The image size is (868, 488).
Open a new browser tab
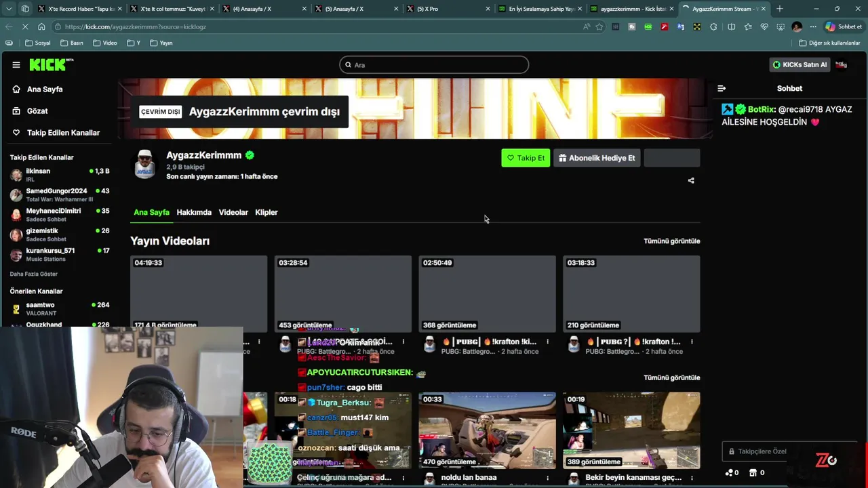[780, 9]
